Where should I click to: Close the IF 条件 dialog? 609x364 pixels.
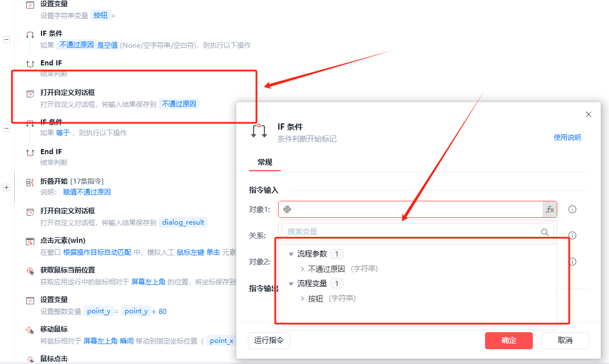(x=589, y=114)
